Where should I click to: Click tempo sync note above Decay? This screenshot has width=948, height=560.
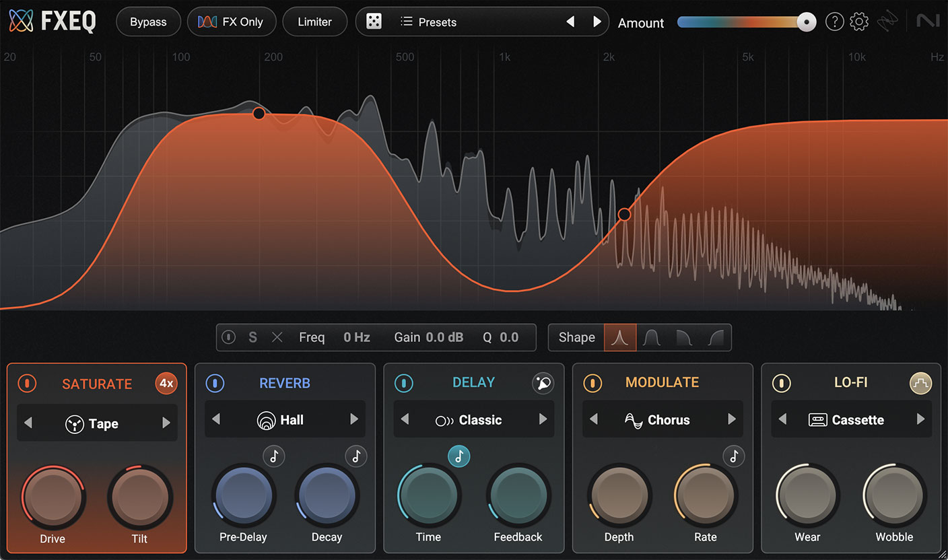[356, 456]
